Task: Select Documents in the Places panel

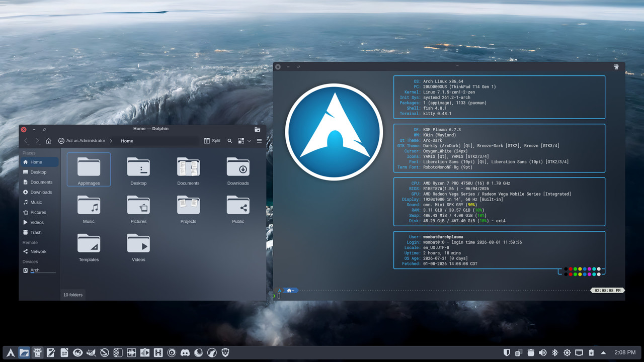Action: tap(39, 182)
